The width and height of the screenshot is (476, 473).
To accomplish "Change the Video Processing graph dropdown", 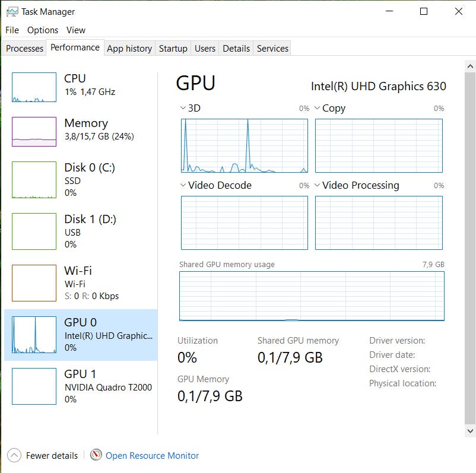I will 318,186.
